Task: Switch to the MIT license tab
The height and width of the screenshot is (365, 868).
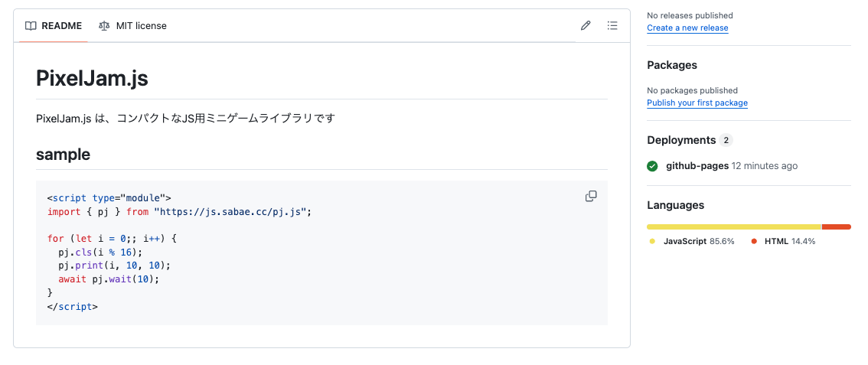Action: click(133, 26)
